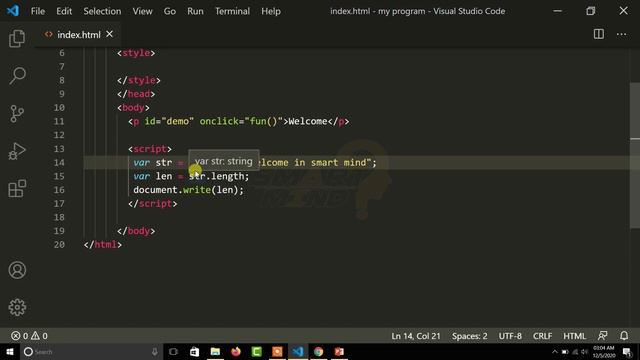Click the closing </style> tag on line 8

click(139, 80)
